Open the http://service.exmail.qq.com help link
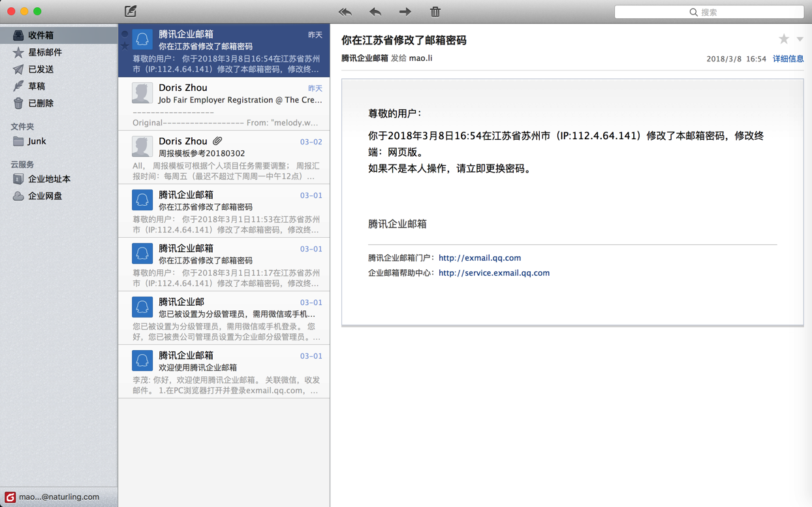 pyautogui.click(x=494, y=273)
